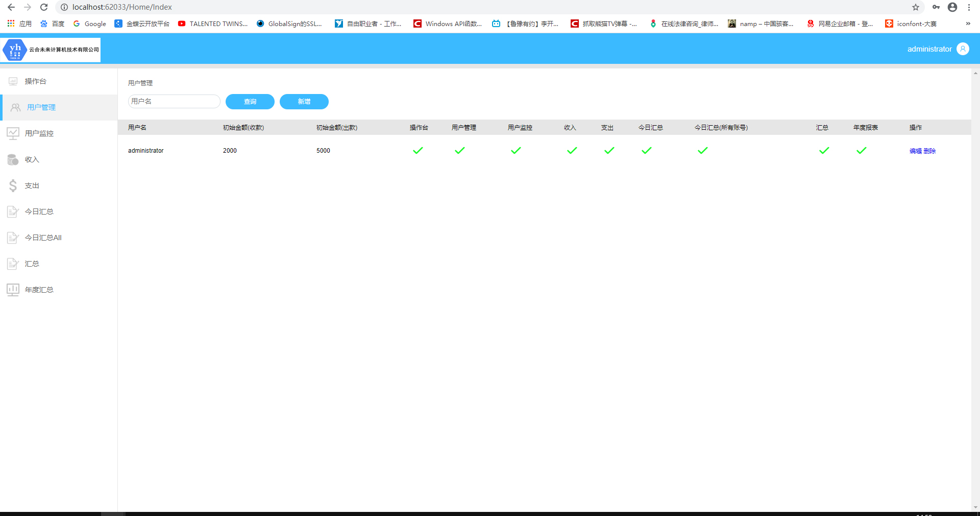Screen dimensions: 980x516
Task: Click the green checkmark under 收入 column
Action: coord(572,151)
